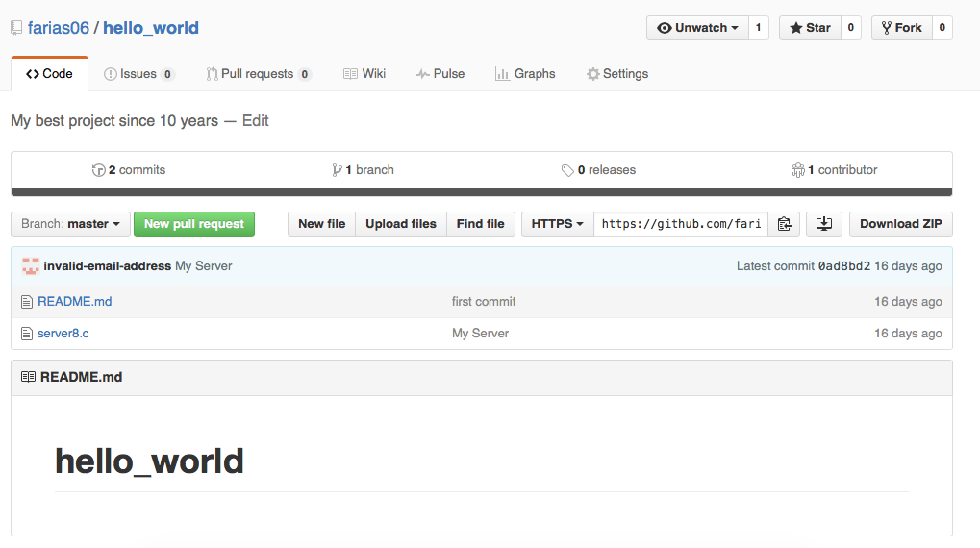Expand the HTTPS protocol dropdown
Screen dimensions: 980x548
pyautogui.click(x=557, y=224)
